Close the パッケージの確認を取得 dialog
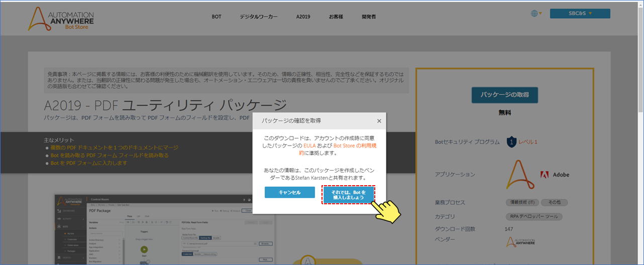The height and width of the screenshot is (265, 644). pos(379,121)
